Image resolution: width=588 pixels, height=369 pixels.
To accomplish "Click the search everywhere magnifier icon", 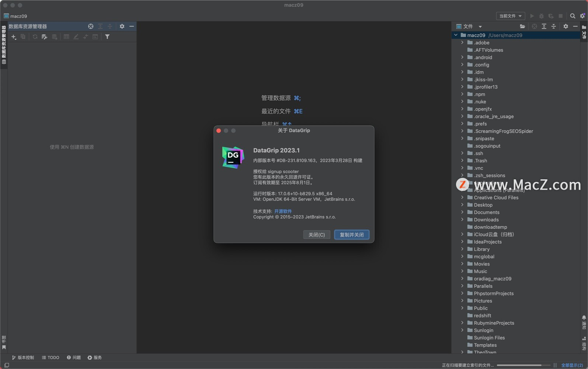I will click(573, 16).
